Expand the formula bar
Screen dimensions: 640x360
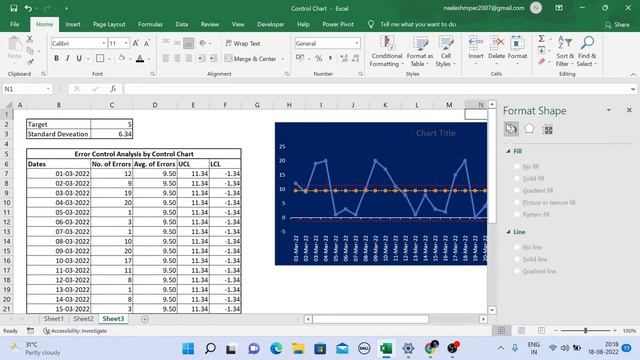pos(633,89)
